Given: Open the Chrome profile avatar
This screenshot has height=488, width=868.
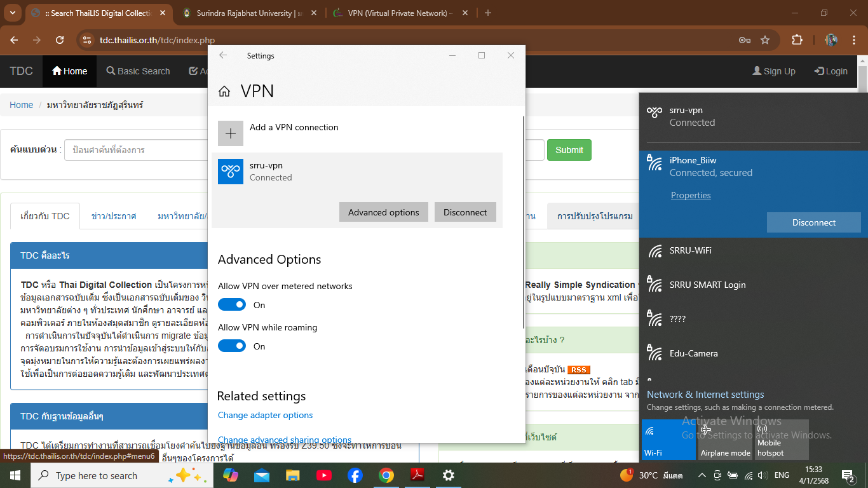Looking at the screenshot, I should [831, 40].
